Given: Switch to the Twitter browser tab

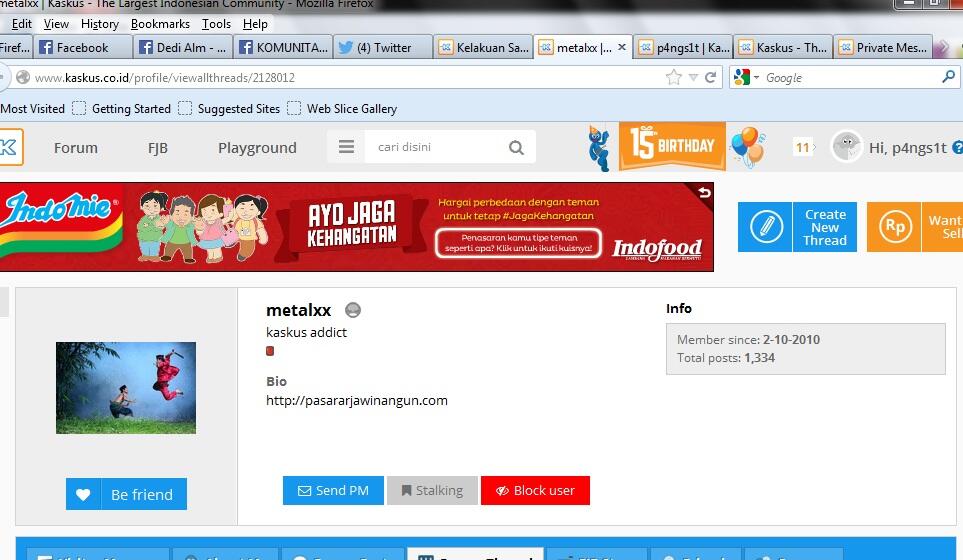Looking at the screenshot, I should [384, 47].
